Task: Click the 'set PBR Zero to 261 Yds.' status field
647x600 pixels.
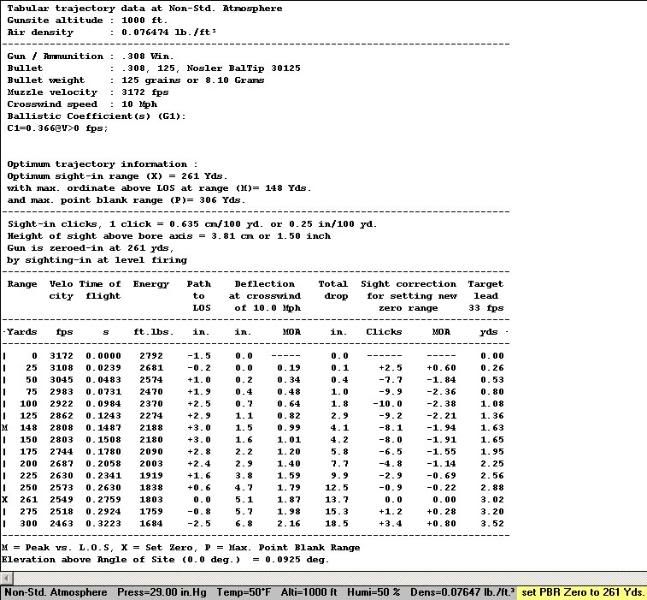Action: point(583,592)
